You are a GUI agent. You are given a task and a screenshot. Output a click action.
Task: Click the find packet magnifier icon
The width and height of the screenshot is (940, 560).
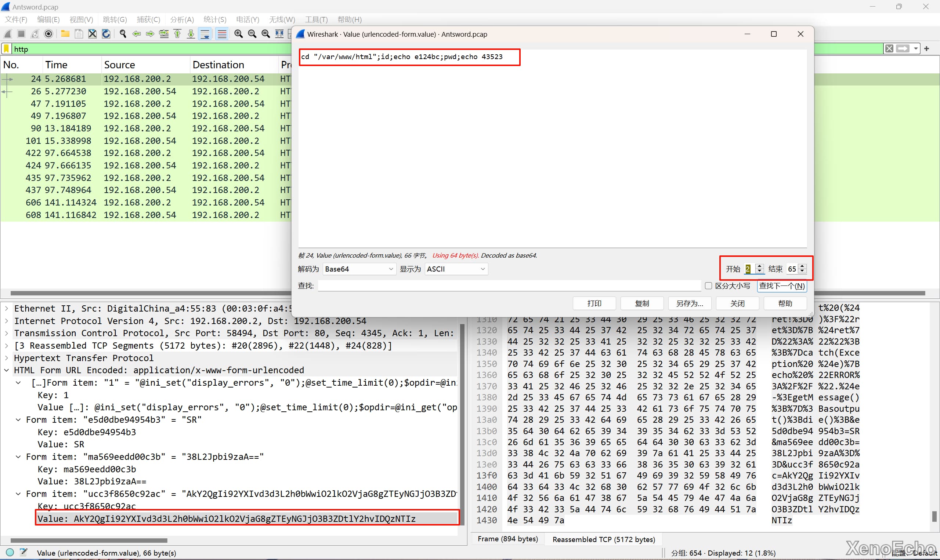point(123,34)
